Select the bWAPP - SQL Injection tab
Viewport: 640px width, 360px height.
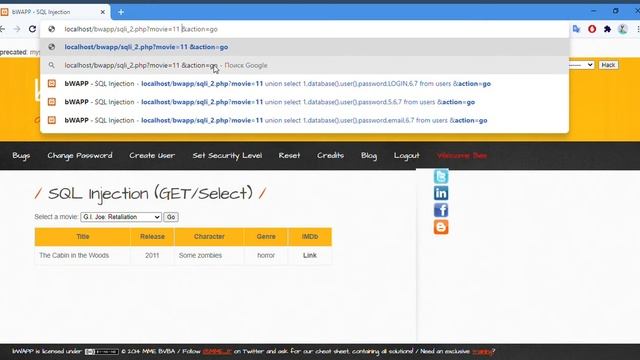coord(54,12)
